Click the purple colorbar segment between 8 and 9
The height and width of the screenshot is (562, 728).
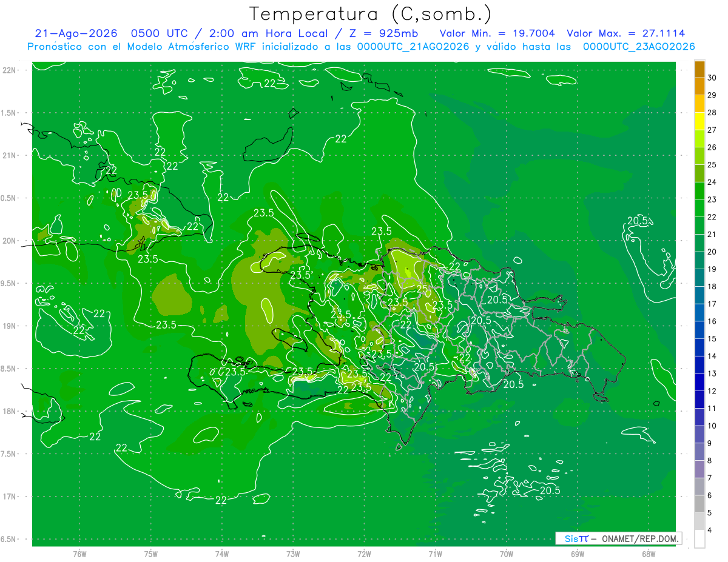pyautogui.click(x=699, y=452)
